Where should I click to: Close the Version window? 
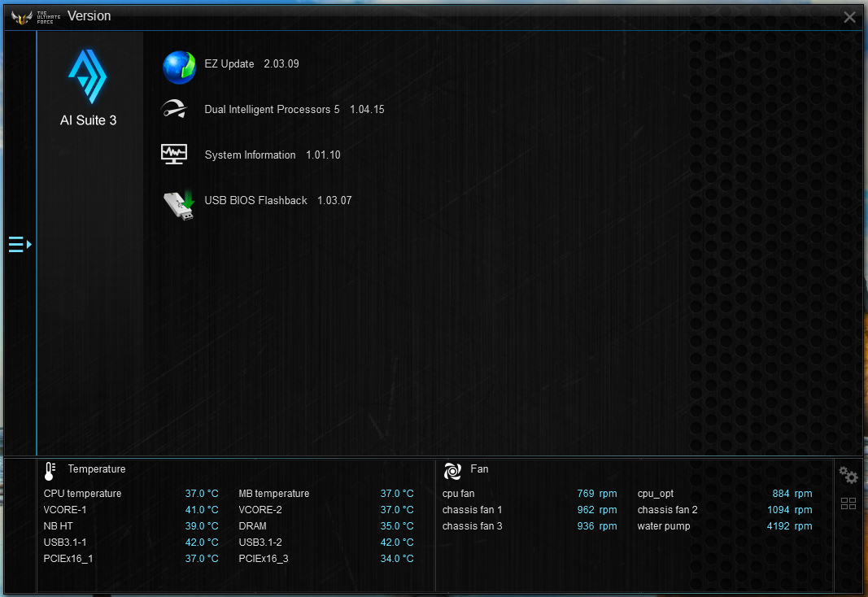850,17
